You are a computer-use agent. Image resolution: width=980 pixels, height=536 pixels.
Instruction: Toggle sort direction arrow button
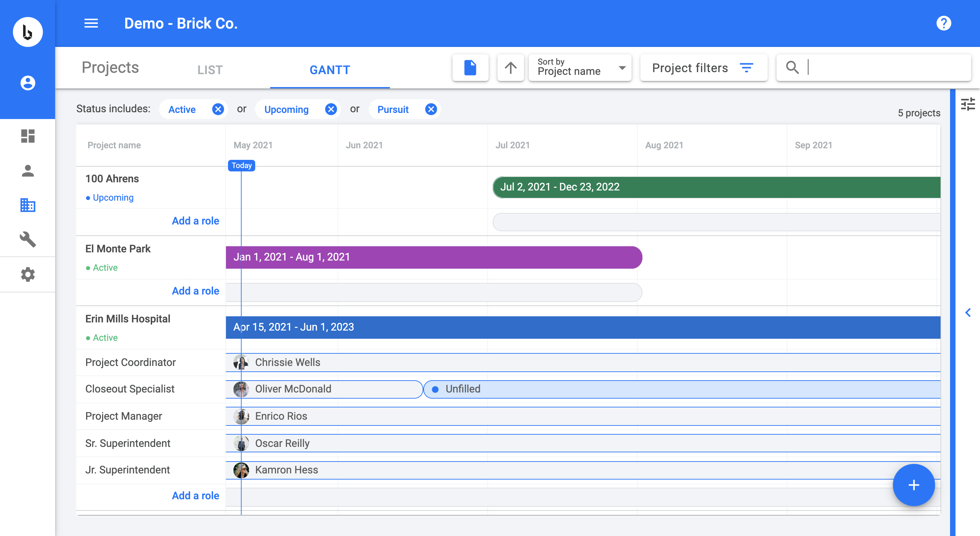click(510, 68)
